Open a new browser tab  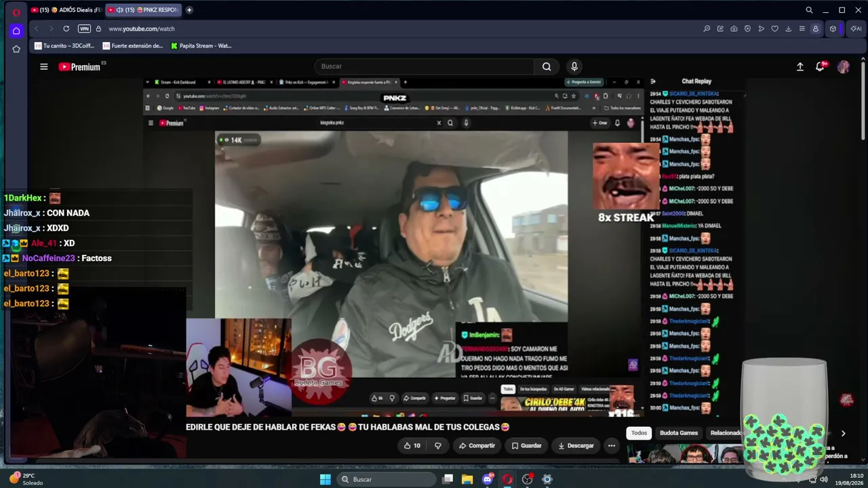click(189, 10)
